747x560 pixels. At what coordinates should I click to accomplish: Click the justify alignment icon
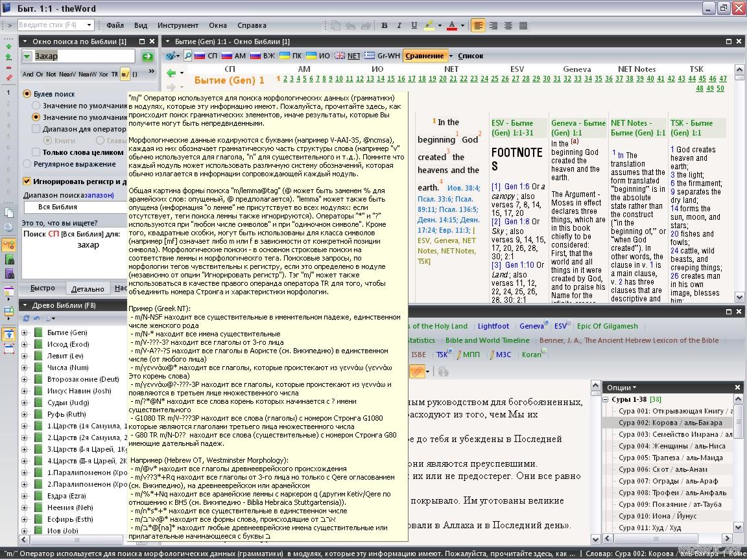[x=523, y=25]
